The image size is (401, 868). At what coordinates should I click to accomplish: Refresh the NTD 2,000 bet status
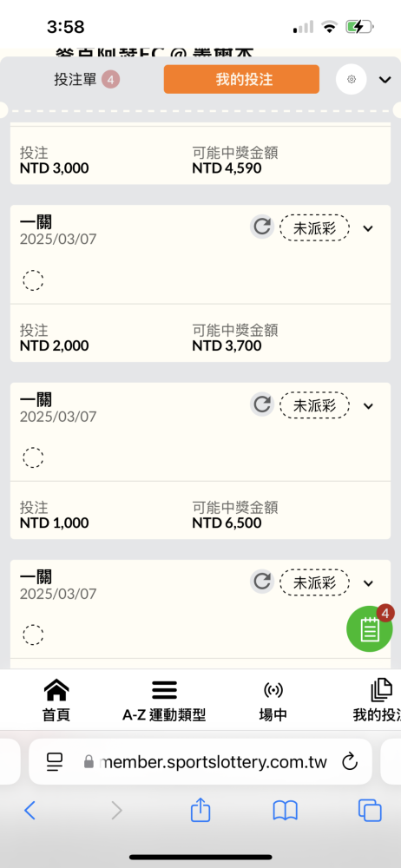click(262, 227)
